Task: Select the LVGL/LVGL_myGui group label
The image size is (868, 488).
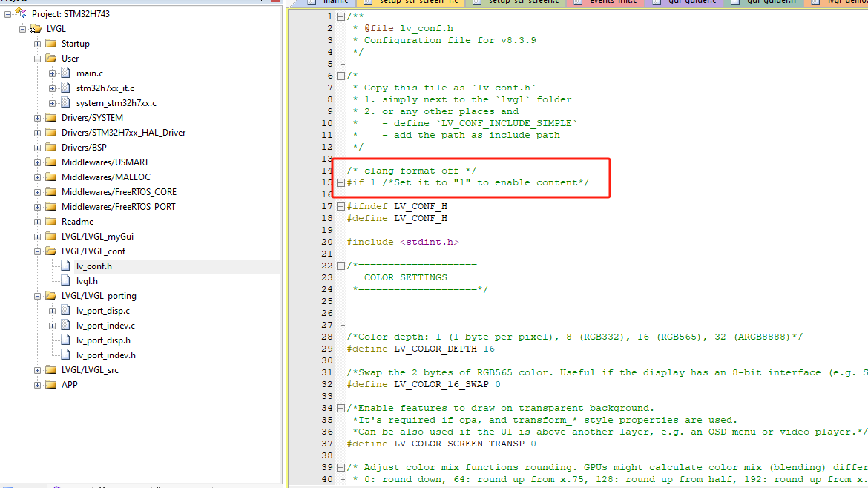Action: [97, 237]
